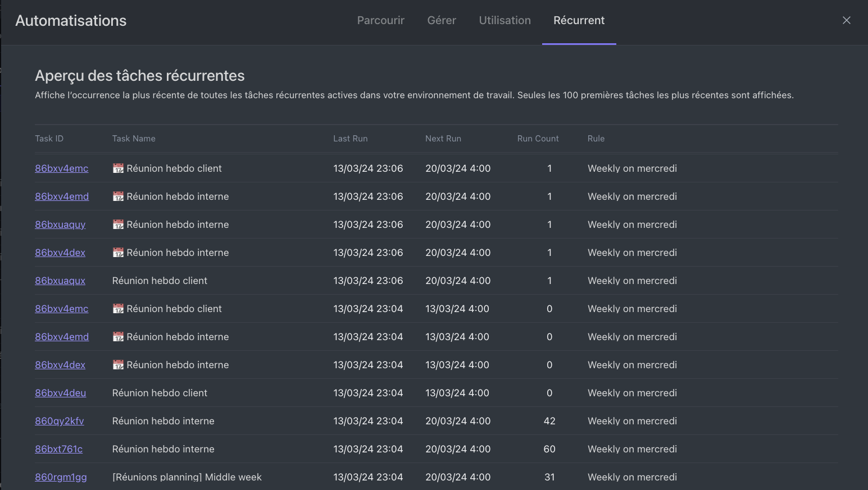The height and width of the screenshot is (490, 868).
Task: Click calendar icon in 86bxv4dex row, last run 23:06
Action: pos(118,253)
